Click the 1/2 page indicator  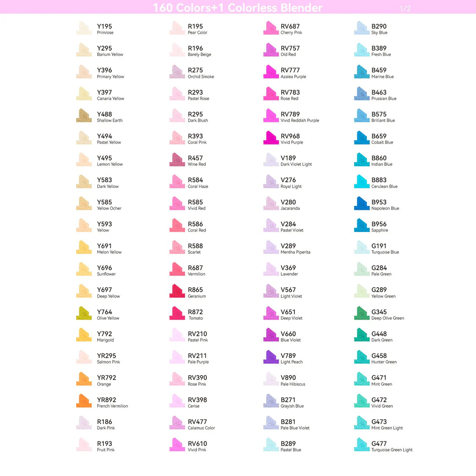point(405,9)
